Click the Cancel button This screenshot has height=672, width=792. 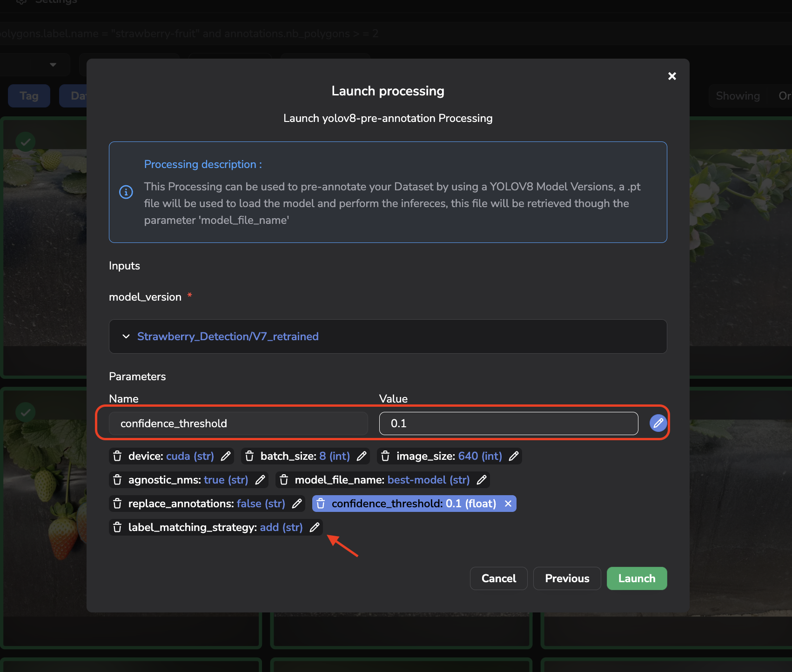pyautogui.click(x=498, y=578)
